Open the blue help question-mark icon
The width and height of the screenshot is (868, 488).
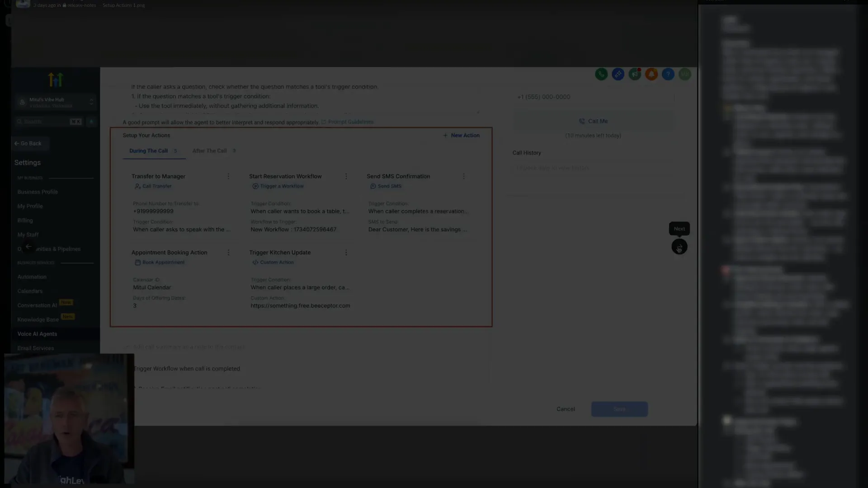click(668, 74)
